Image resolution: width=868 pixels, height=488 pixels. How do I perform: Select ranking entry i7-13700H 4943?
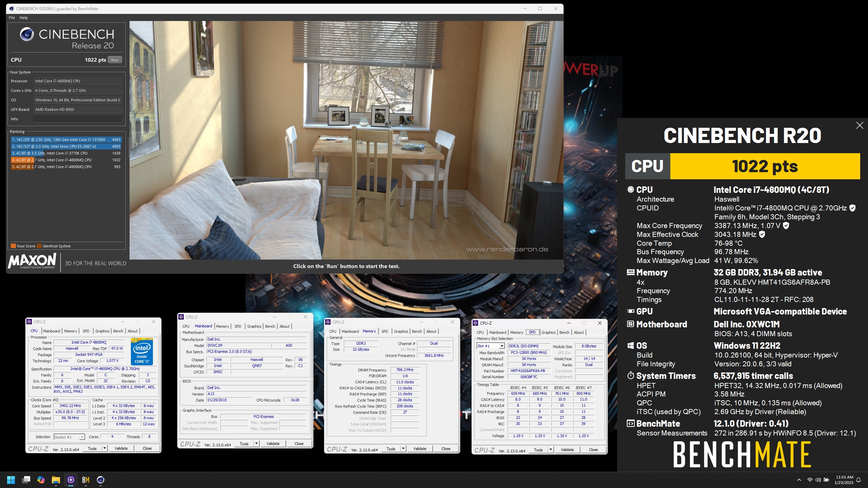pos(66,140)
